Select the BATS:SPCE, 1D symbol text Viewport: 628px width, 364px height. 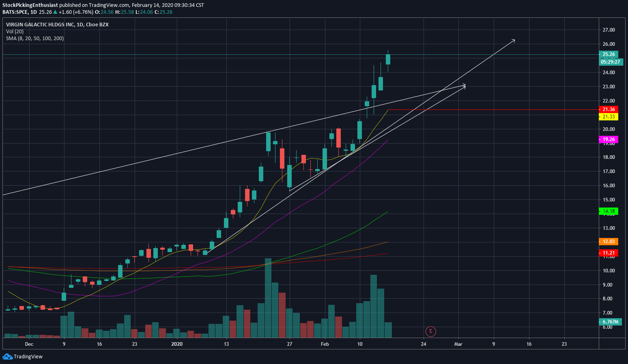19,12
